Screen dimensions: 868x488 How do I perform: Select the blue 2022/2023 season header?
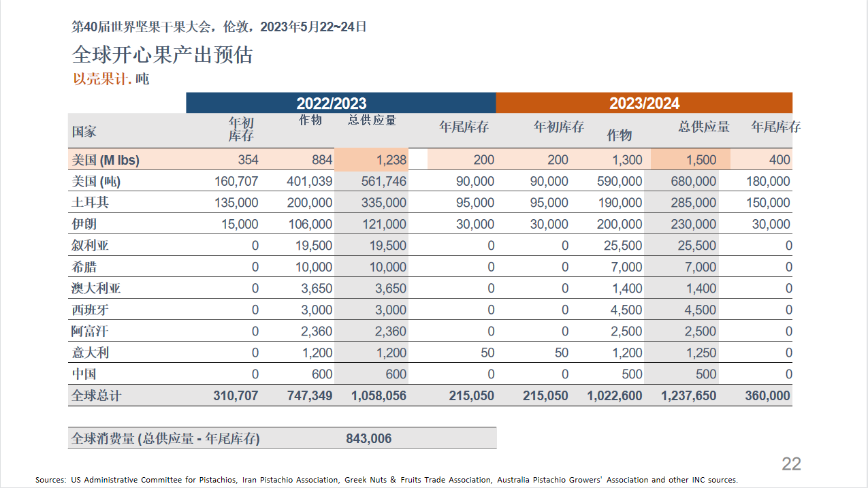[341, 103]
